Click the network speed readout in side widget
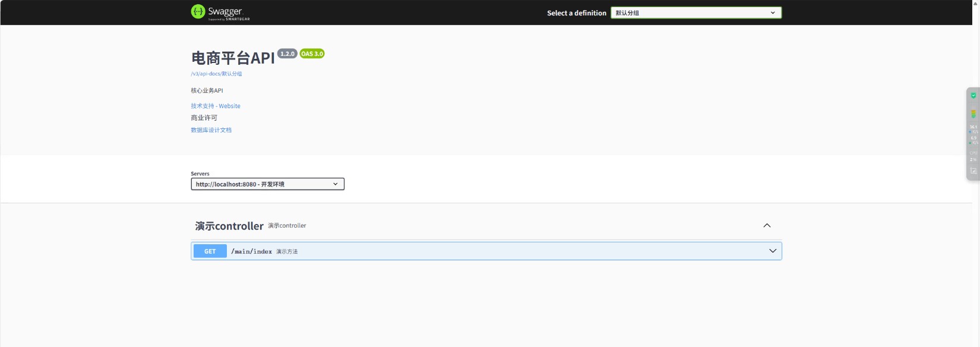This screenshot has width=980, height=347. (973, 129)
